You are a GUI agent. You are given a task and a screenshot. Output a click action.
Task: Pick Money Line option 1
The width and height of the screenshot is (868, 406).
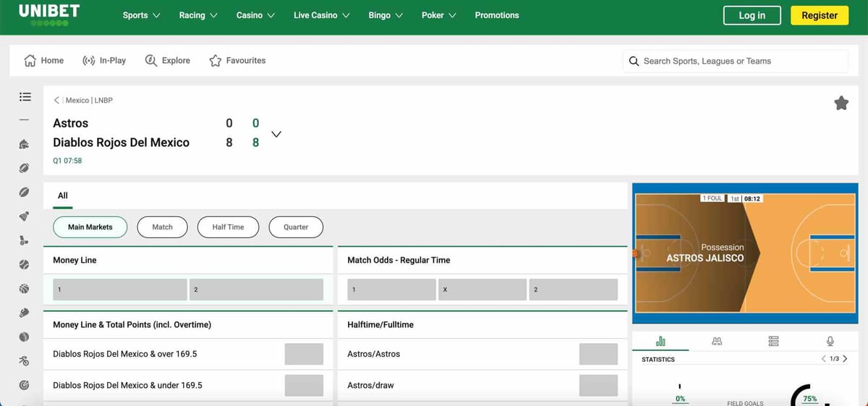[120, 289]
